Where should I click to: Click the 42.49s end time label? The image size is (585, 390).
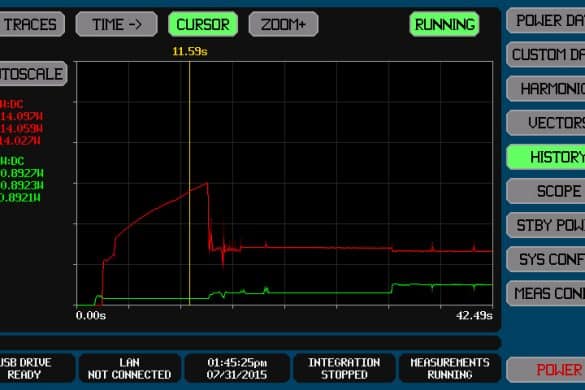coord(474,316)
